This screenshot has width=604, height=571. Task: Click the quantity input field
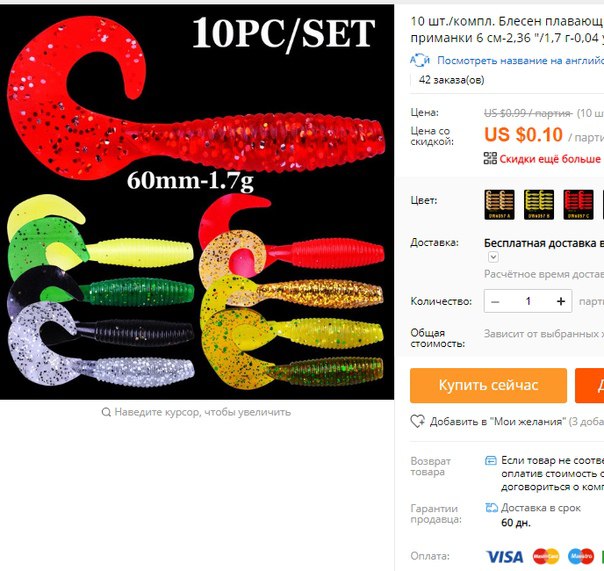pos(528,301)
